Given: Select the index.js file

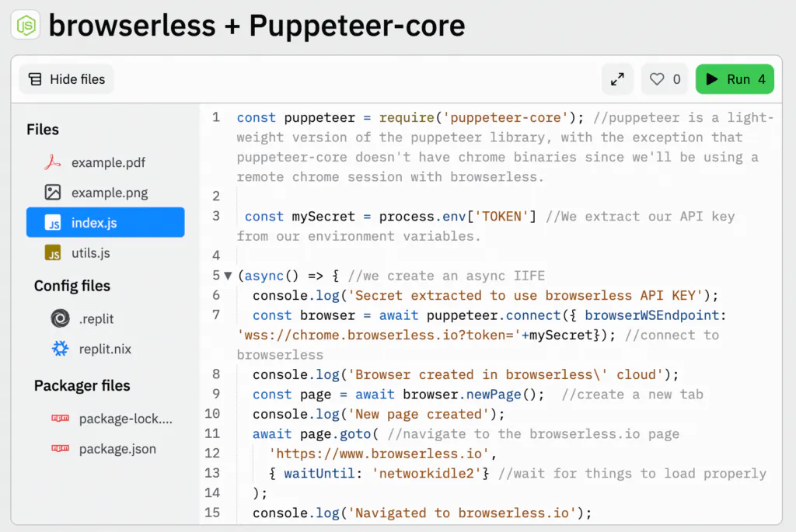Looking at the screenshot, I should [x=106, y=222].
